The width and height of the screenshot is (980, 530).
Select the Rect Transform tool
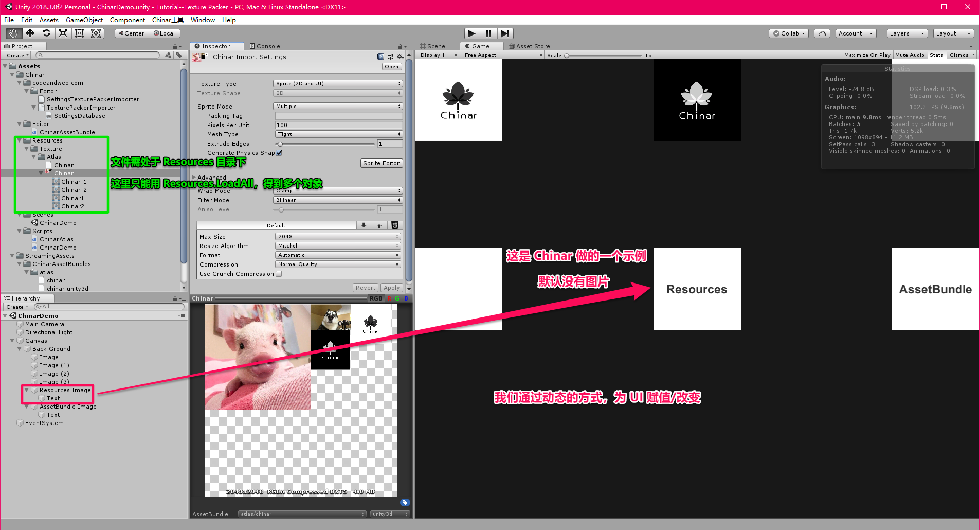[80, 33]
